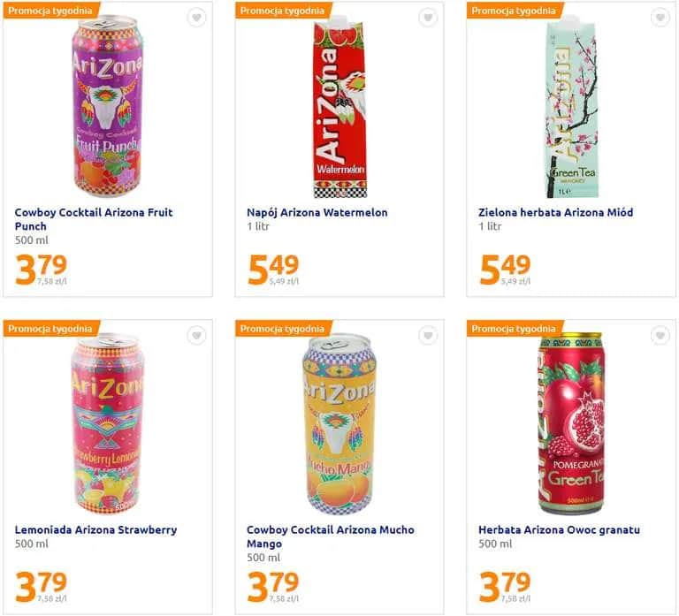This screenshot has height=616, width=679.
Task: Favorite the Arizona Fruit Punch heart icon
Action: 196,18
